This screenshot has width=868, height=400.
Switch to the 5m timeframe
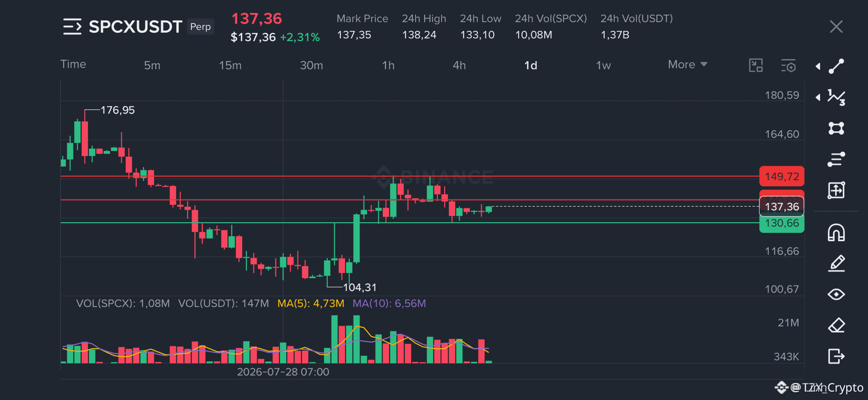pyautogui.click(x=152, y=65)
